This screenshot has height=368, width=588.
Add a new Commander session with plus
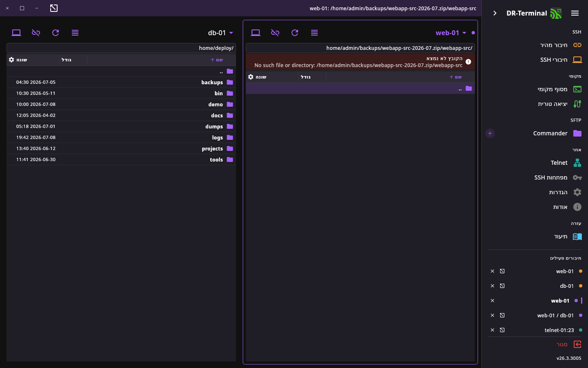click(490, 133)
